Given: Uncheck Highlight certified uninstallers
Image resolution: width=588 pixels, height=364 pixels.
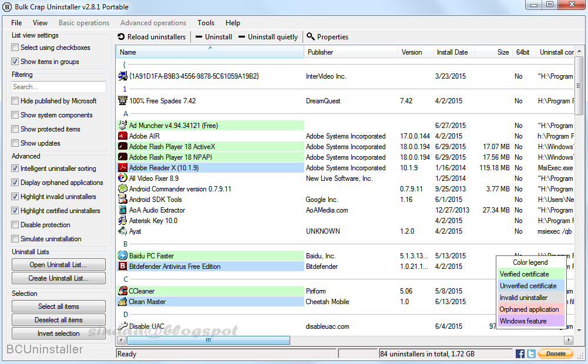Looking at the screenshot, I should (15, 211).
